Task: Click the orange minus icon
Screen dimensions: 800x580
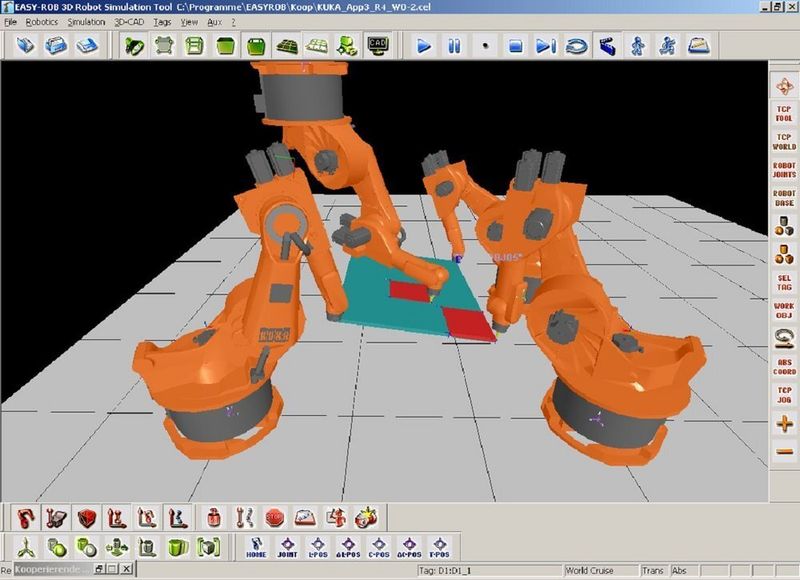Action: 784,451
